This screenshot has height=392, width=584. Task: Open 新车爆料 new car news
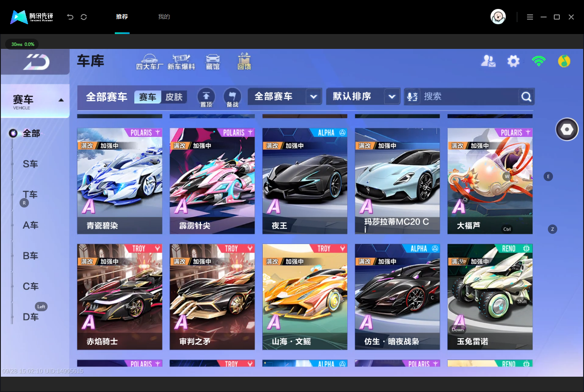(x=181, y=62)
